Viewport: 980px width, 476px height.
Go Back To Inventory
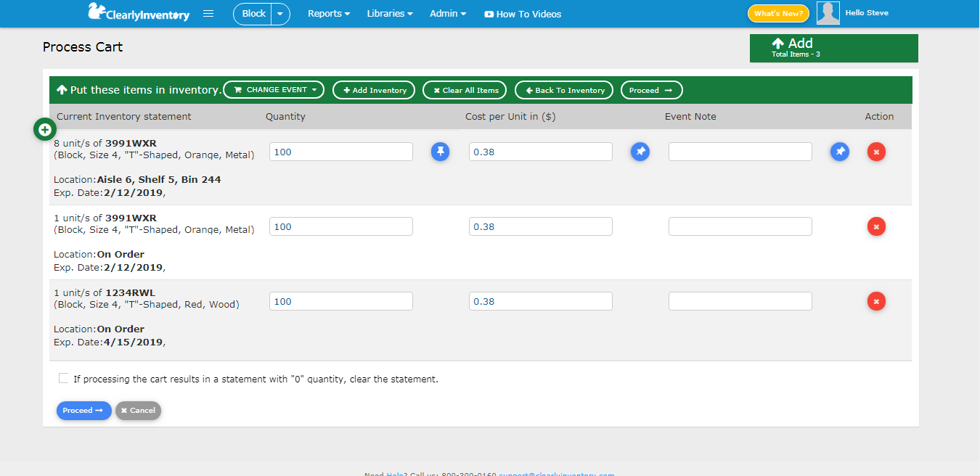click(x=563, y=90)
